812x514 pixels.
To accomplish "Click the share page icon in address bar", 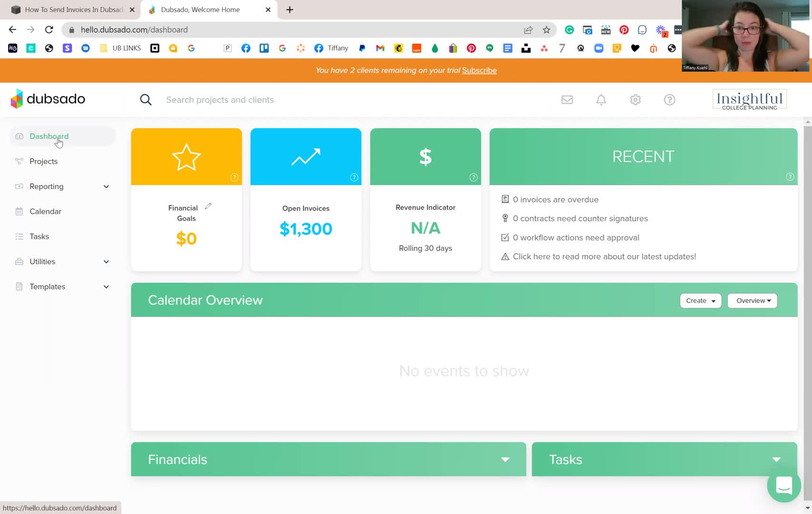I will [x=528, y=30].
